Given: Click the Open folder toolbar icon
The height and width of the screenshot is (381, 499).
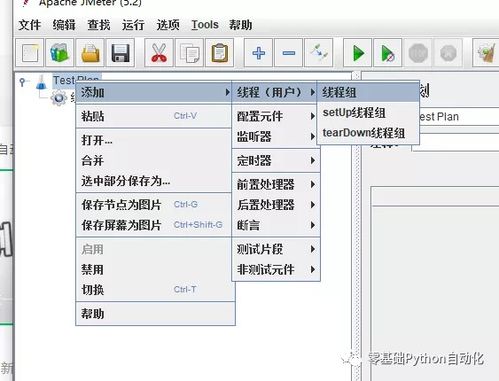Looking at the screenshot, I should 90,53.
